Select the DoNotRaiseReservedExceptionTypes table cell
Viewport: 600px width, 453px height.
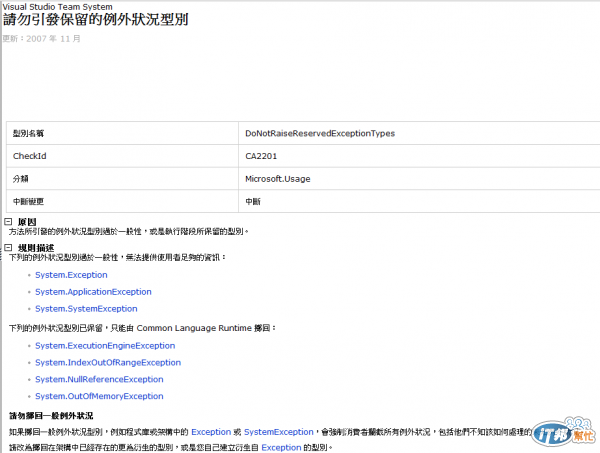click(419, 133)
